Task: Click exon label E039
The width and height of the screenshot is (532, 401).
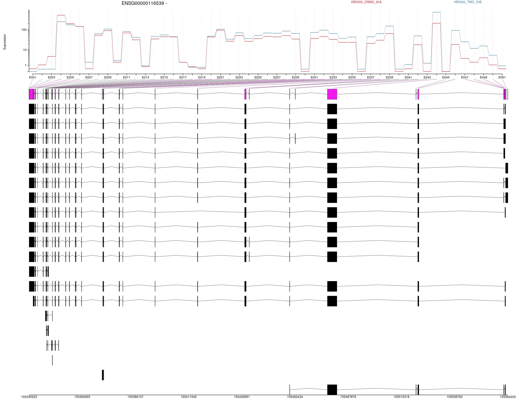Action: click(x=389, y=77)
